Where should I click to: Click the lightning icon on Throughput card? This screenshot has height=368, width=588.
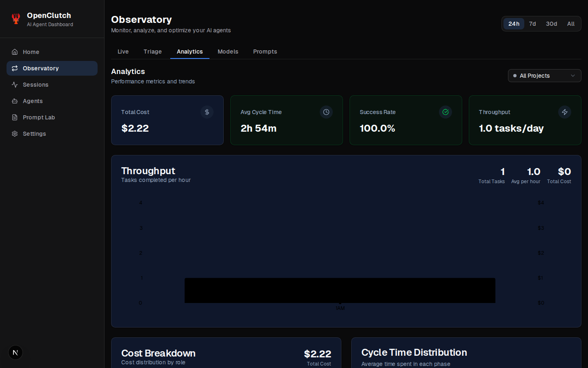point(565,112)
